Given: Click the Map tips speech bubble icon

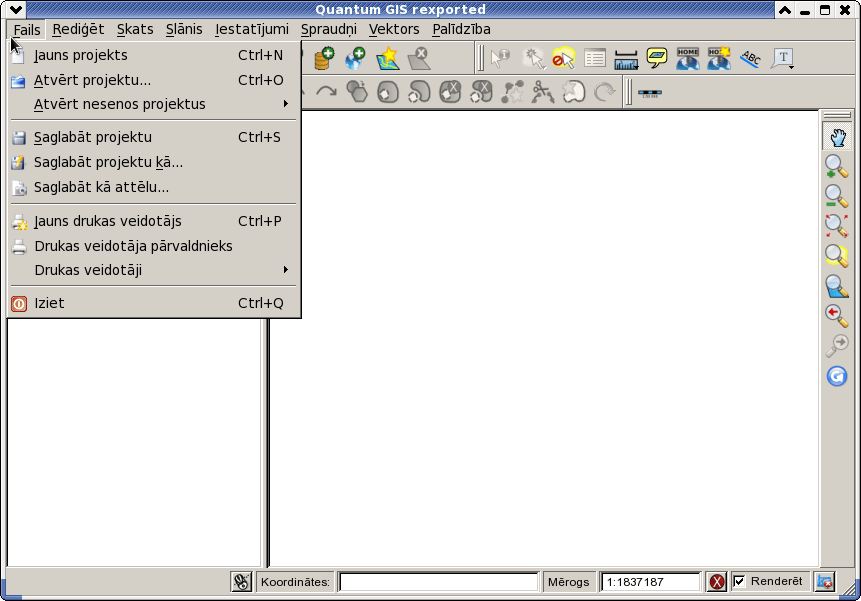Looking at the screenshot, I should click(x=657, y=57).
